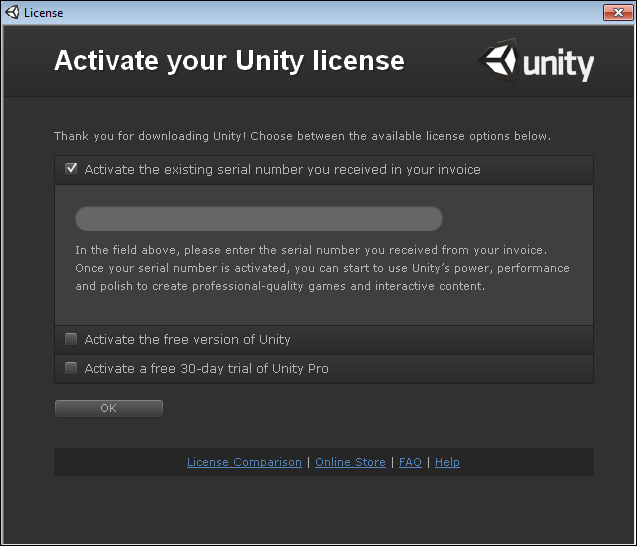Focus the serial number input field
637x546 pixels.
[x=259, y=219]
